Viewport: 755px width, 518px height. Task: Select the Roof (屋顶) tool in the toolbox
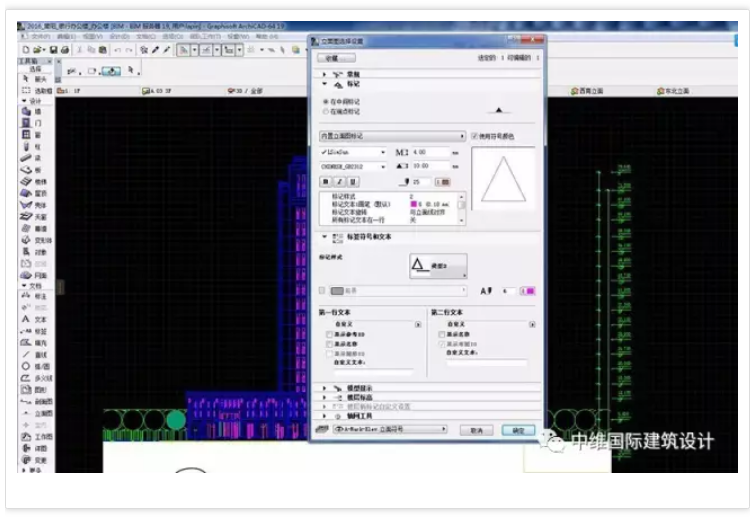click(34, 193)
